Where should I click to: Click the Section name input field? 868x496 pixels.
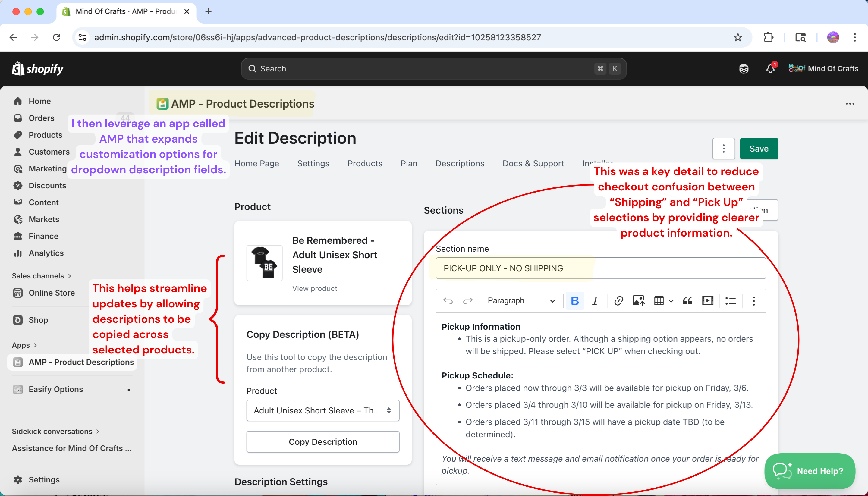[600, 268]
